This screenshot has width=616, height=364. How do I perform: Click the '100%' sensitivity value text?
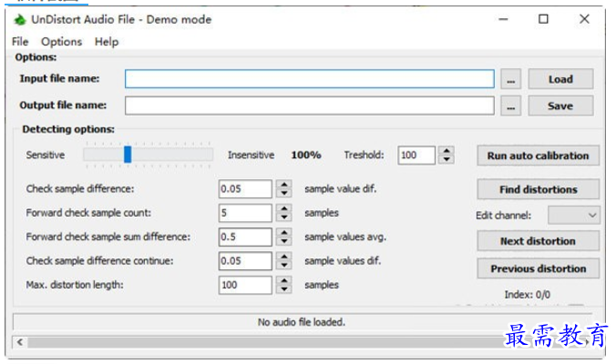[306, 155]
